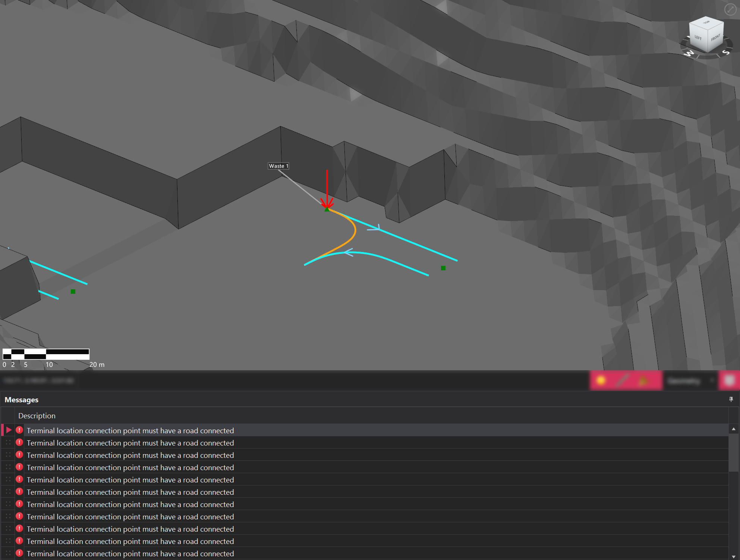Click the LEFT face of view cube
The height and width of the screenshot is (560, 740).
pos(698,38)
